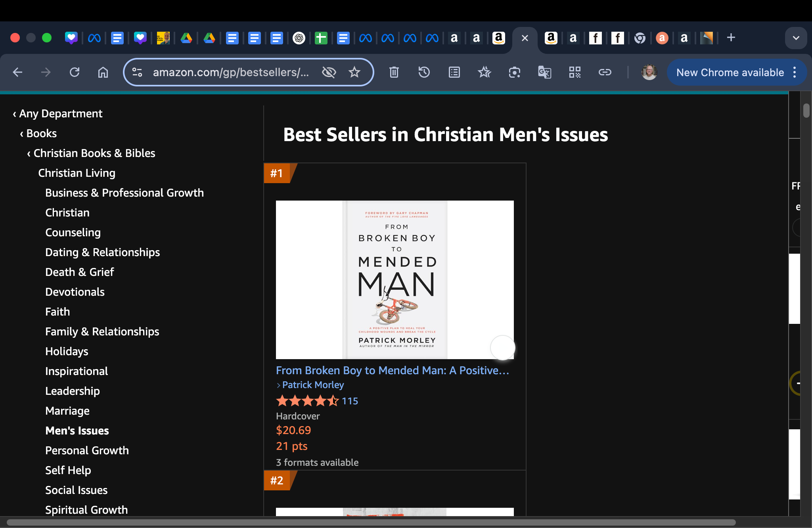Click the reload page icon
Viewport: 812px width, 528px height.
tap(75, 72)
